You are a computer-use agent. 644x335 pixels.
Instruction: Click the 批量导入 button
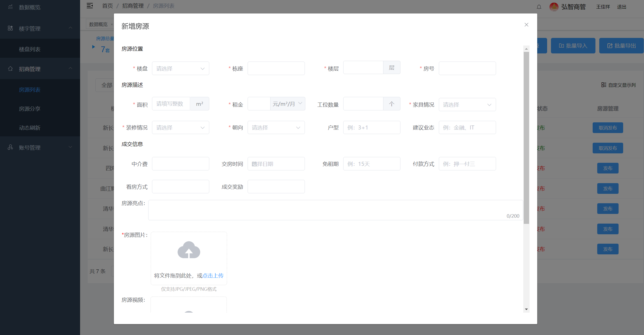click(573, 46)
